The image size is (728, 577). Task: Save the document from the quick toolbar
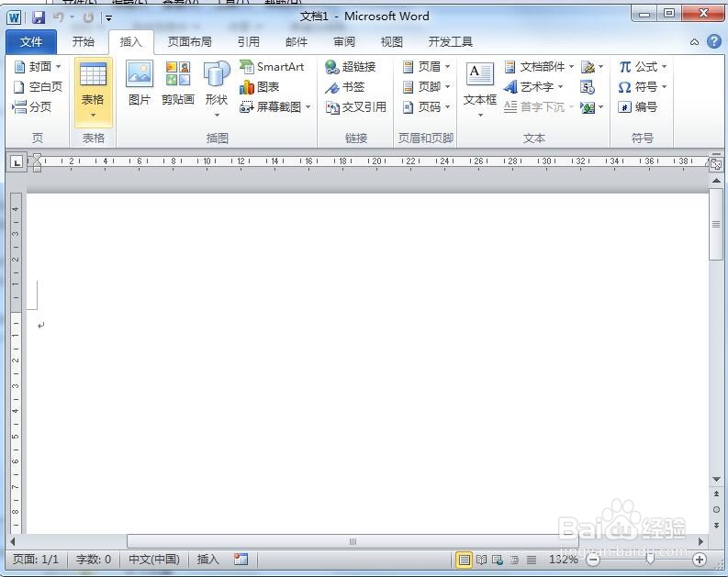[x=38, y=17]
